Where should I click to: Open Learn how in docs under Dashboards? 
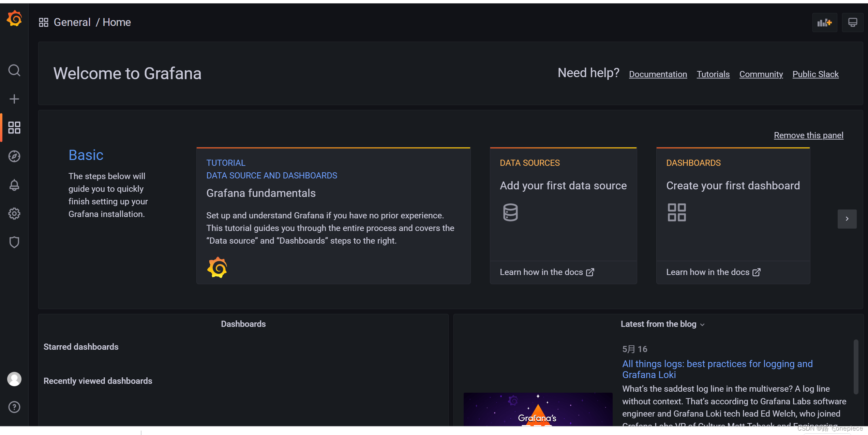click(713, 272)
